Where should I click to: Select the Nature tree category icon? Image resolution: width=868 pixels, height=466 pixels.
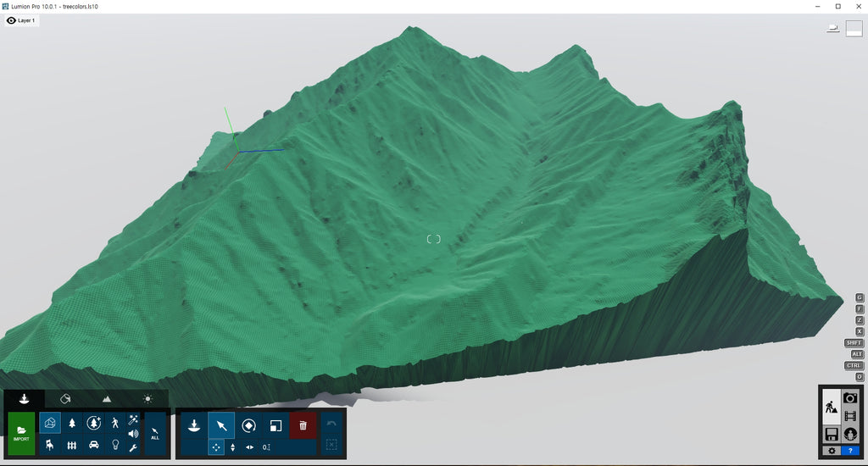(x=72, y=423)
